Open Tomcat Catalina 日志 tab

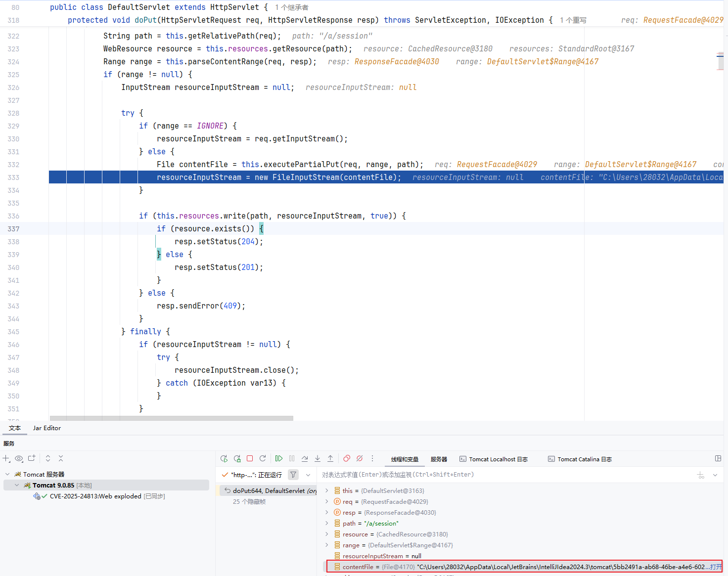(x=580, y=459)
